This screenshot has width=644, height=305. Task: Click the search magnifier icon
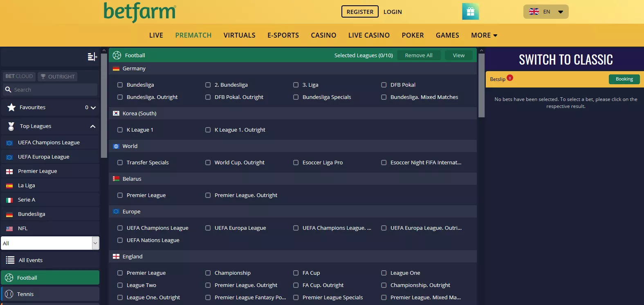[8, 90]
